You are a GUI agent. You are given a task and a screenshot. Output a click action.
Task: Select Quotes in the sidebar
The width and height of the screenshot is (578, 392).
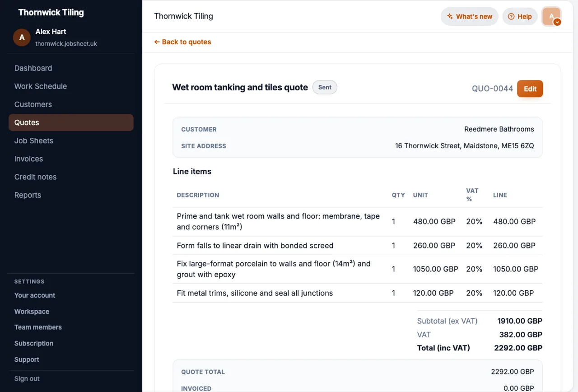coord(71,122)
